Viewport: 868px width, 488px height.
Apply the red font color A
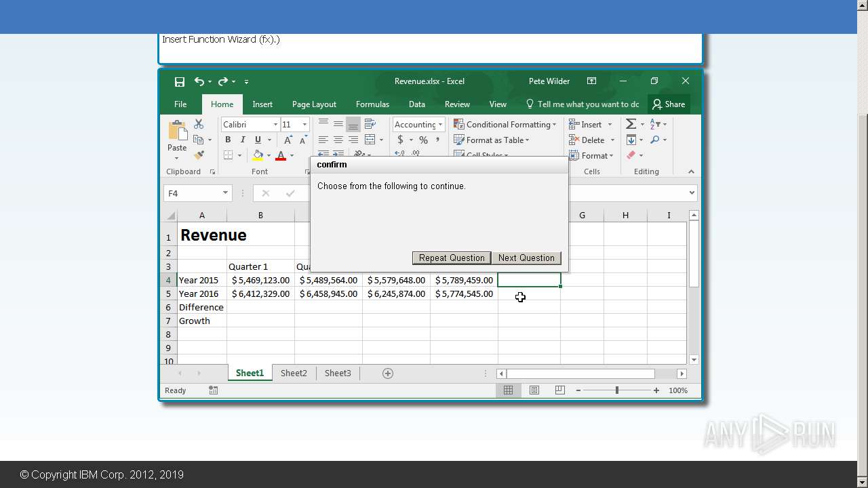(281, 155)
